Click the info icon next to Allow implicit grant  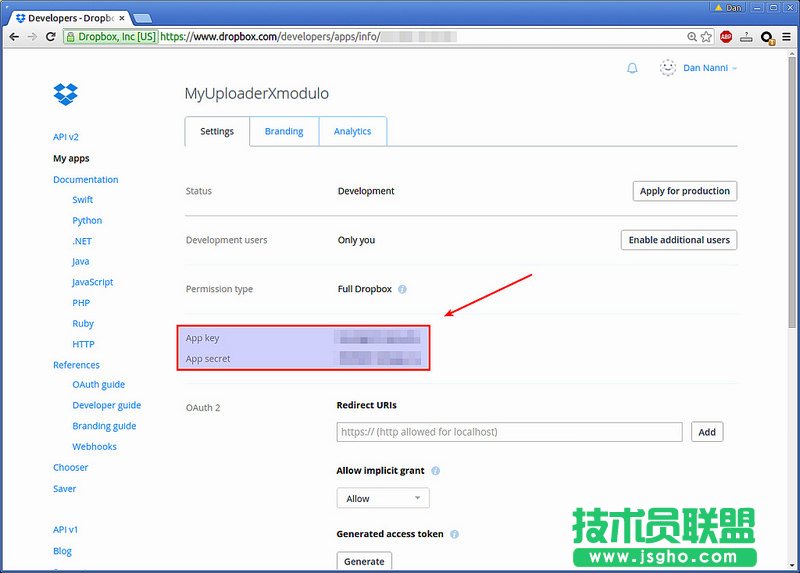pos(436,470)
